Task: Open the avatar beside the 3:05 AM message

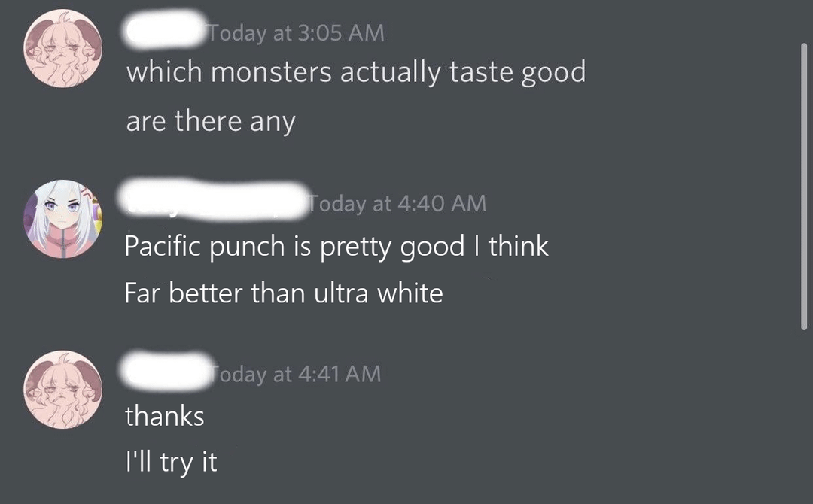Action: pos(62,48)
